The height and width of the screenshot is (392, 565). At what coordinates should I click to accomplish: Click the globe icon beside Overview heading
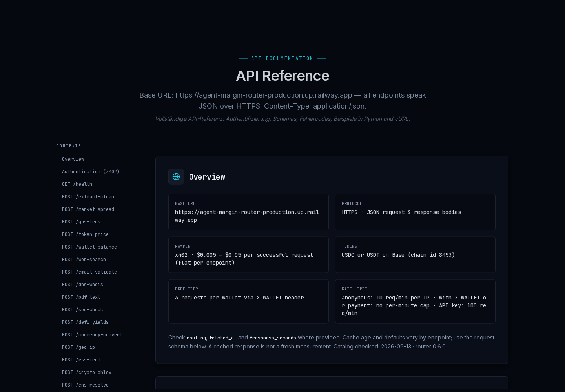point(176,177)
